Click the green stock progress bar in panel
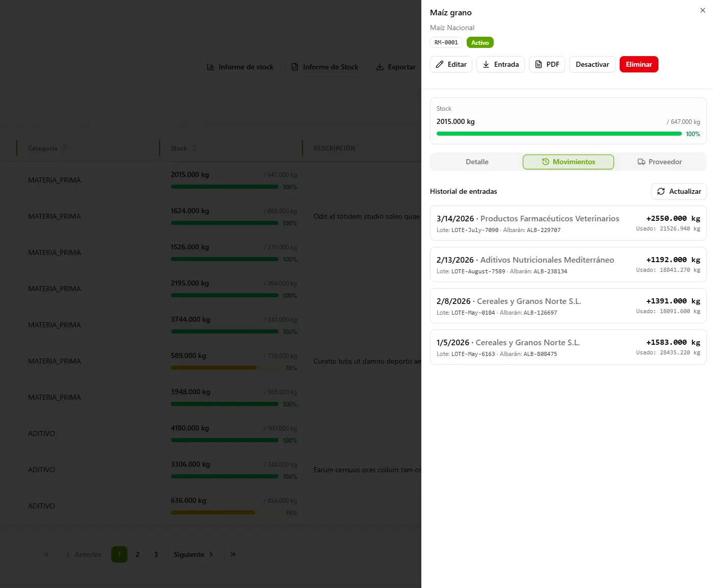Screen dimensions: 713x588 [x=558, y=134]
